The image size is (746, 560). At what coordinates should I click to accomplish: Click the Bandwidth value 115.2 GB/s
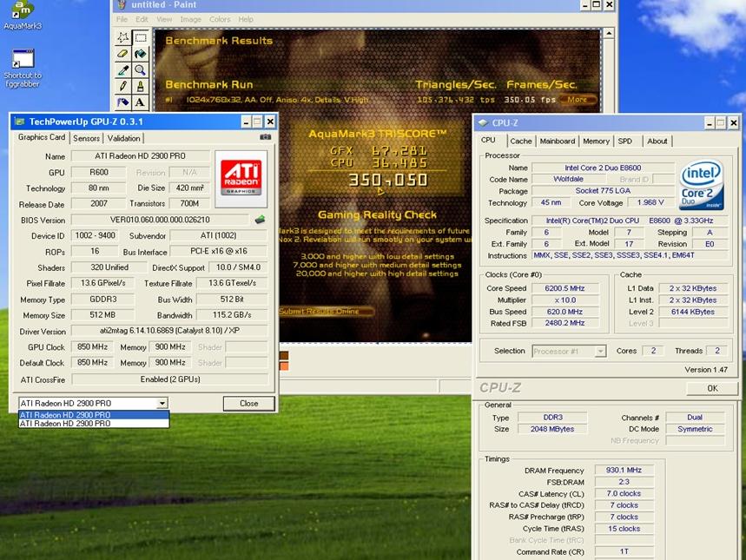232,315
